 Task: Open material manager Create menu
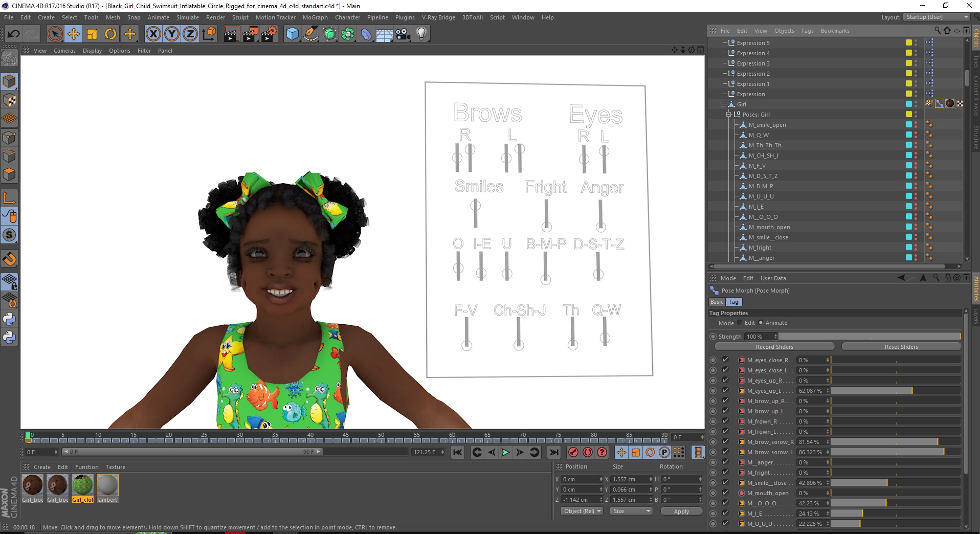pyautogui.click(x=42, y=467)
